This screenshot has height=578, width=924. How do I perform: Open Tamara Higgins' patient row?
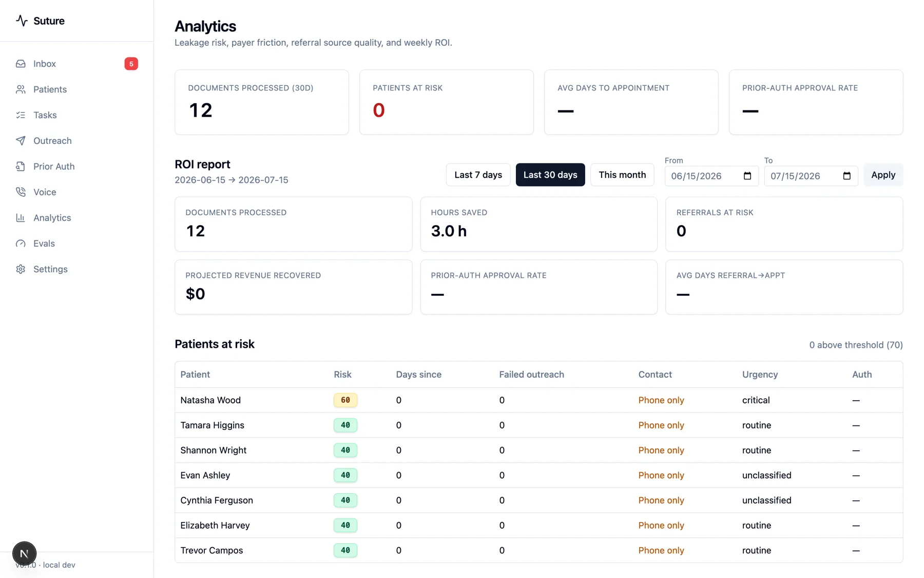(538, 425)
